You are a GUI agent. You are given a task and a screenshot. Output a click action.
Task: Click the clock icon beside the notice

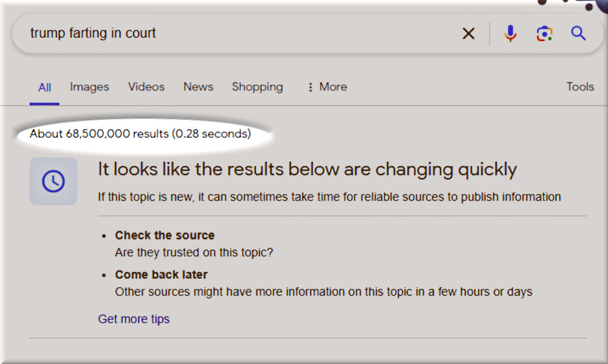54,181
